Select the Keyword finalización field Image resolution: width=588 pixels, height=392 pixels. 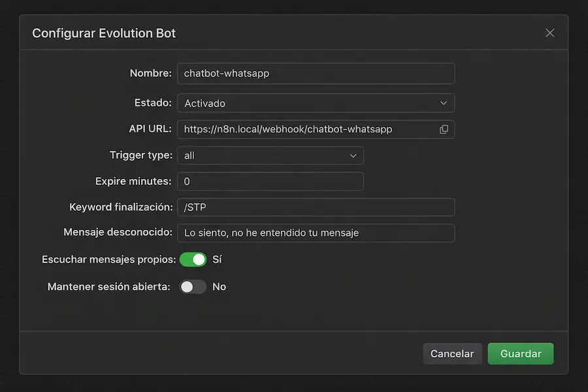coord(316,207)
